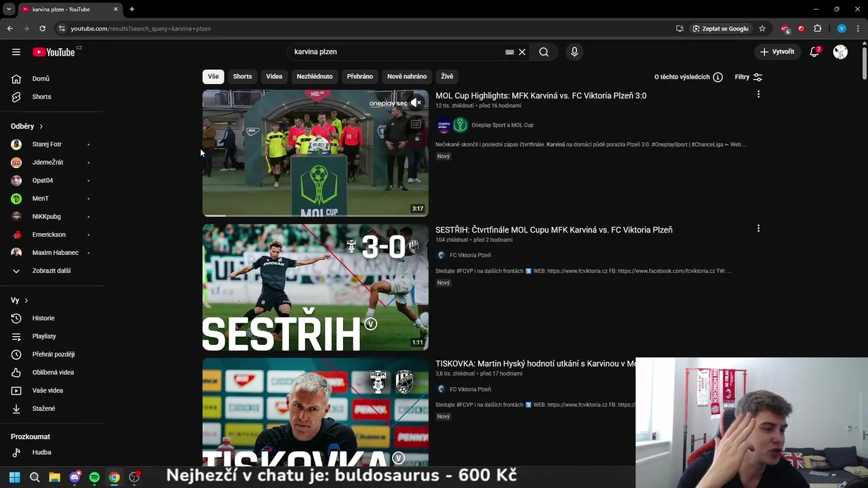Screen dimensions: 868x488
Task: Click browser back arrow
Action: coord(9,28)
